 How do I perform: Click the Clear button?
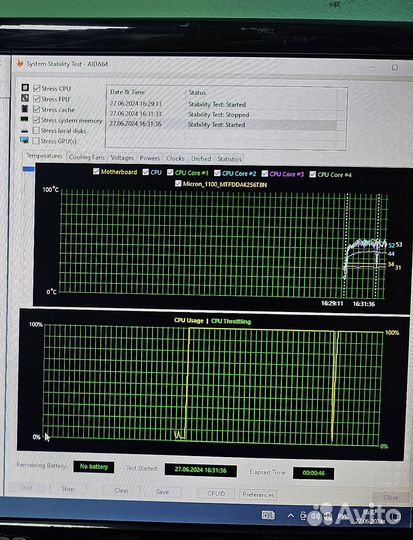coord(121,490)
